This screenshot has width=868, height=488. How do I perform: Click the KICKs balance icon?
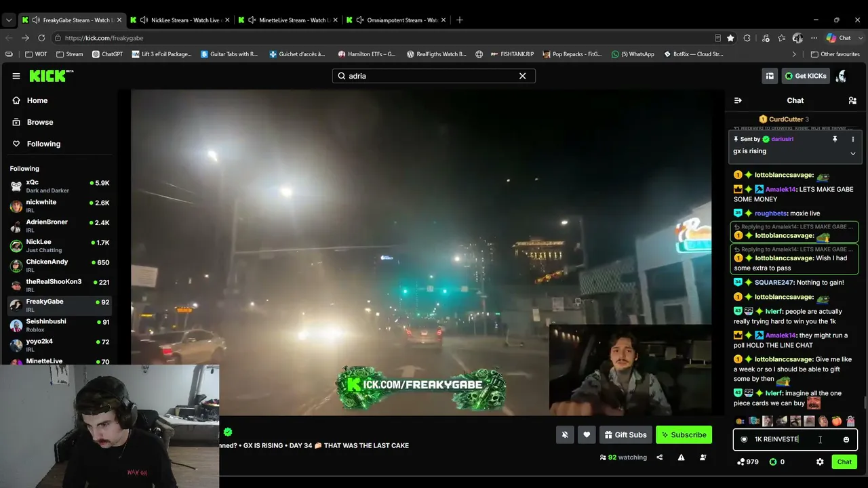pyautogui.click(x=773, y=462)
